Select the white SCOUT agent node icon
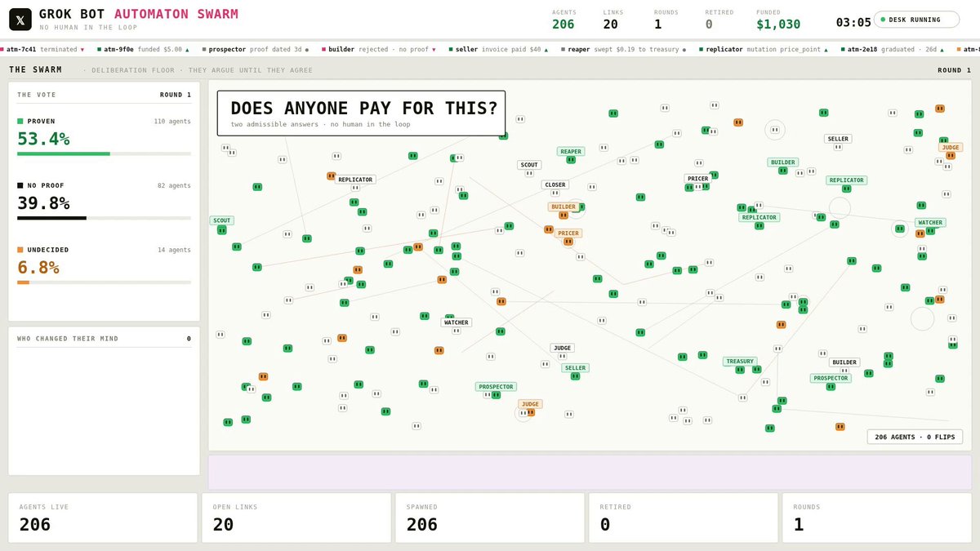Image resolution: width=980 pixels, height=551 pixels. coord(529,173)
